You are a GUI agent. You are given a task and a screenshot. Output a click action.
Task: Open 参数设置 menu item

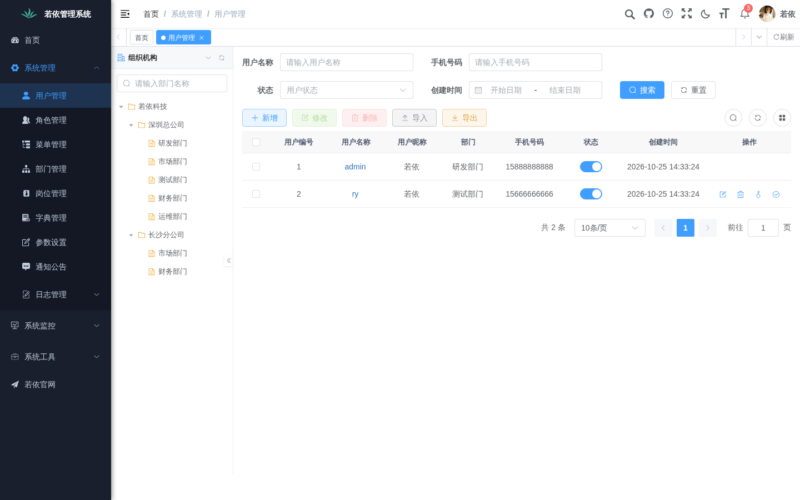55,242
